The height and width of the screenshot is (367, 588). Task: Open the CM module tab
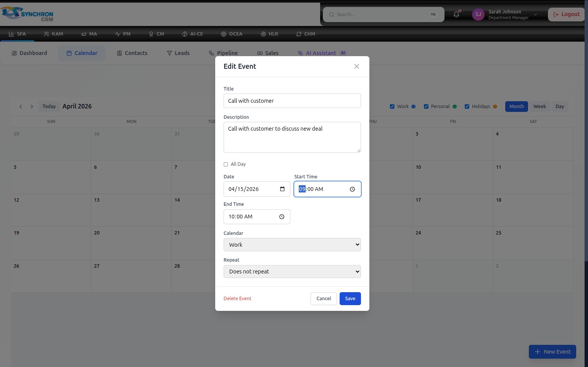click(x=156, y=34)
